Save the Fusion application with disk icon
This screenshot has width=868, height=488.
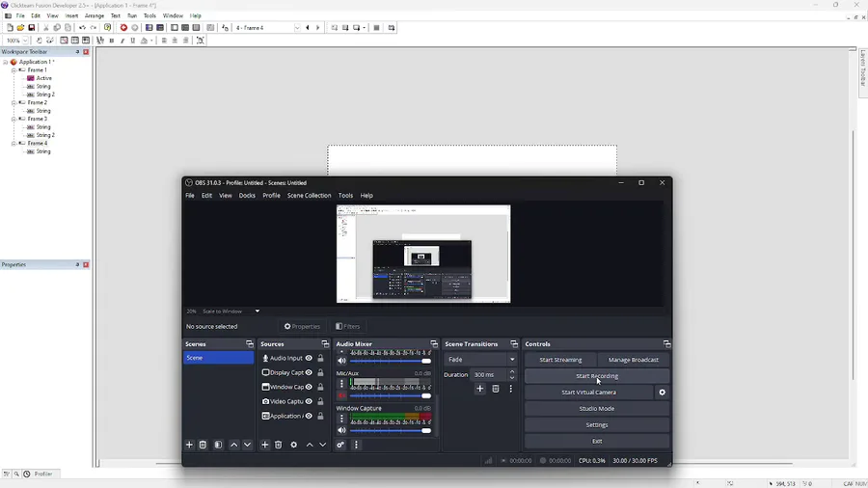32,28
